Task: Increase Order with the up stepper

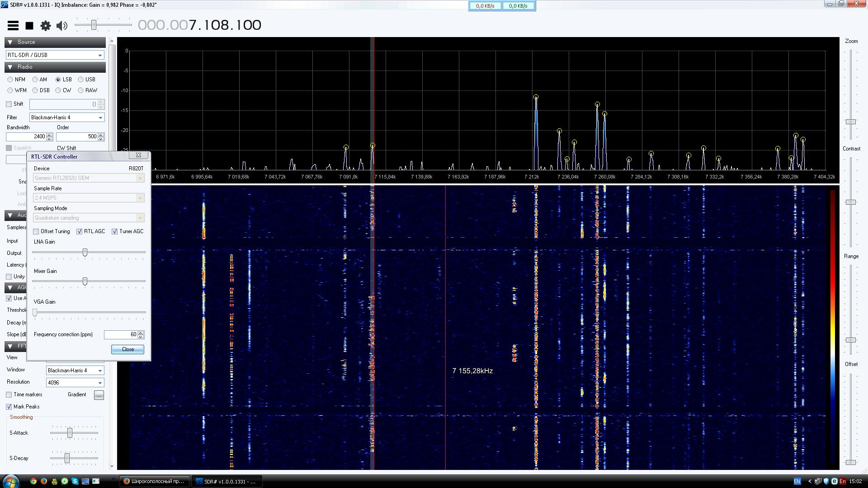Action: pos(101,135)
